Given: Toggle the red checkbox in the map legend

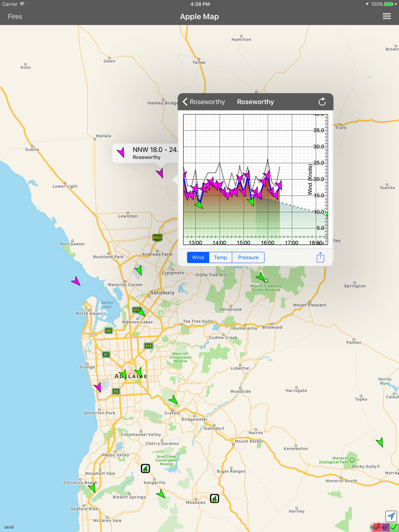Looking at the screenshot, I should (377, 527).
